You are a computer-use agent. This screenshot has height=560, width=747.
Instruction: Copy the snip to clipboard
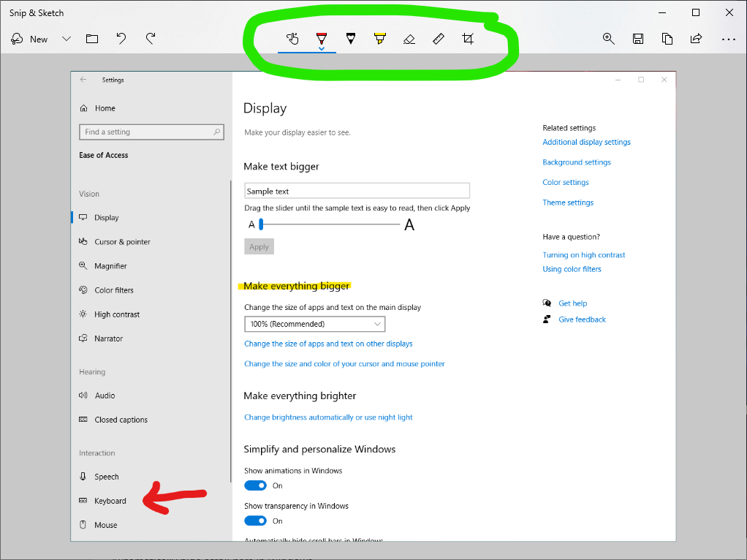tap(667, 39)
